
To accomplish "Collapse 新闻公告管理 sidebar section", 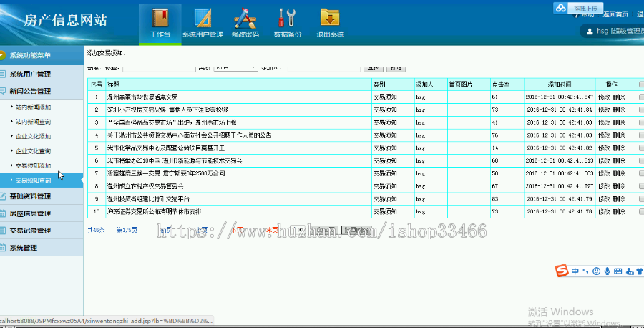I will click(x=42, y=91).
